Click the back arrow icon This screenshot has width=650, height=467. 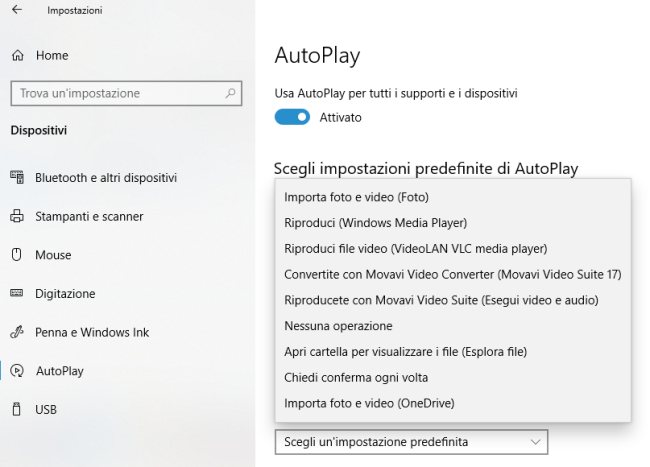pyautogui.click(x=17, y=10)
